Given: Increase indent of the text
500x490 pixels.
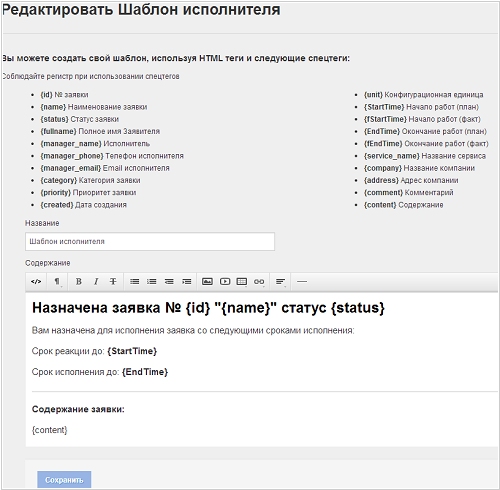Looking at the screenshot, I should pyautogui.click(x=187, y=282).
